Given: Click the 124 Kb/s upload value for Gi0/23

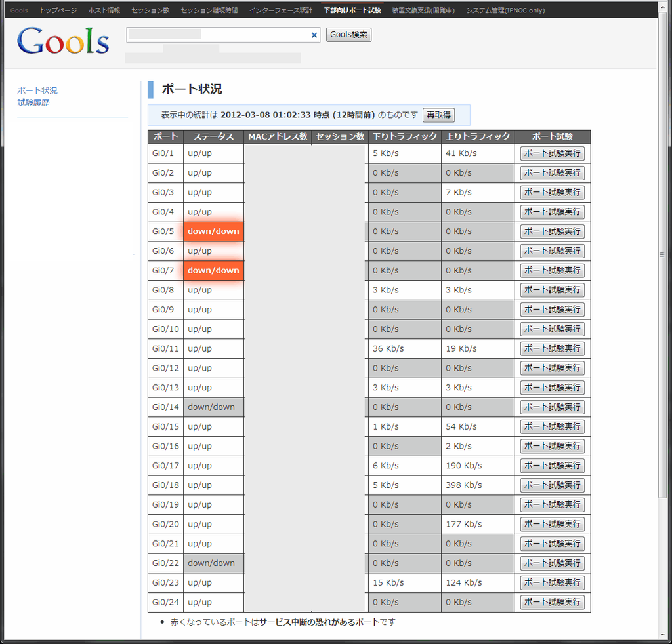Looking at the screenshot, I should click(x=464, y=582).
